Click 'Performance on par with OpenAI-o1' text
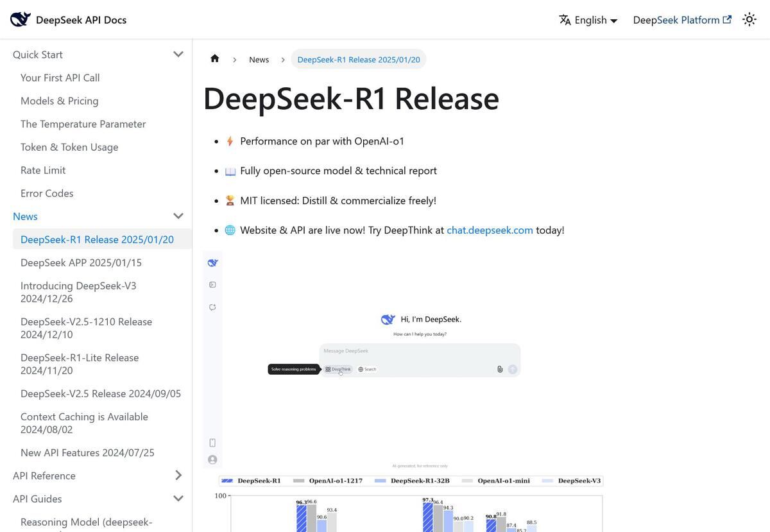 [322, 141]
